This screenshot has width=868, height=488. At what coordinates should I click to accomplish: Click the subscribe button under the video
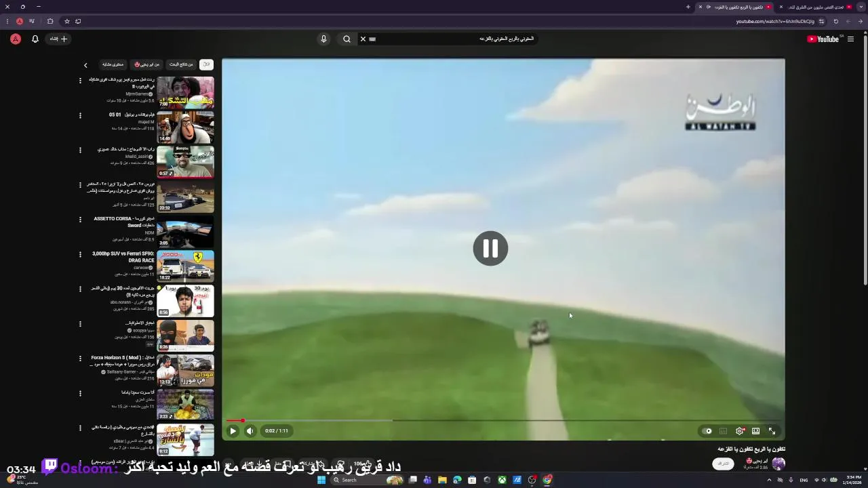point(724,464)
